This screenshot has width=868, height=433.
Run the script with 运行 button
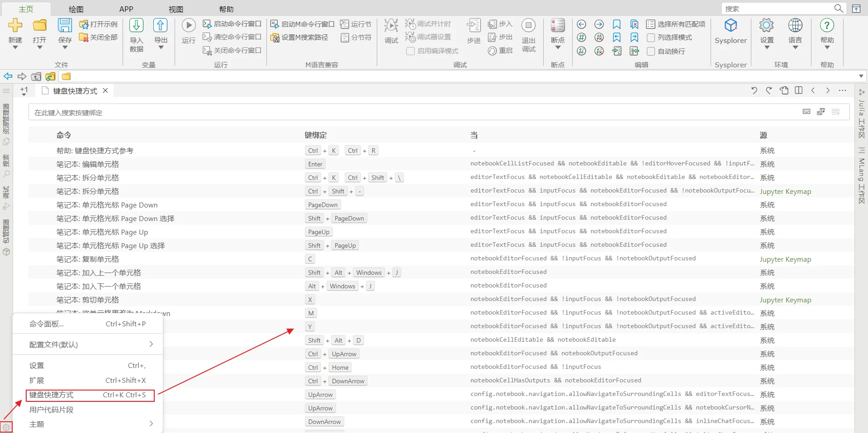(x=189, y=31)
